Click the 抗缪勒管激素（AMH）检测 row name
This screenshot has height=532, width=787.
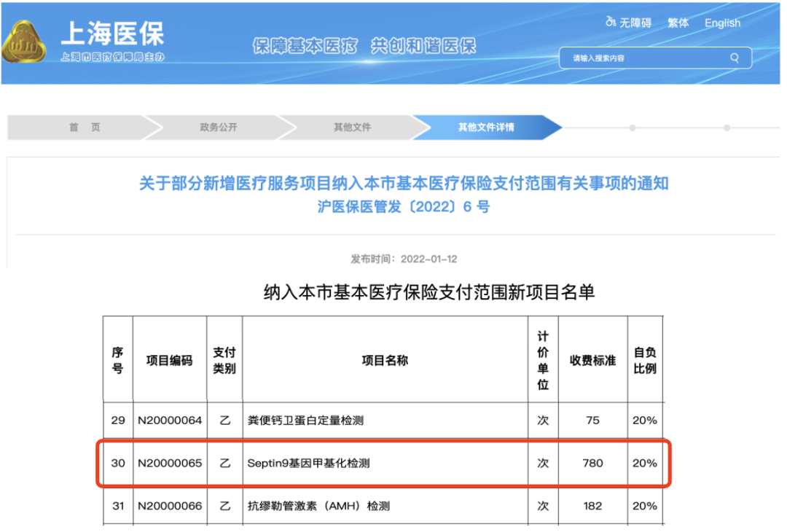click(x=319, y=505)
